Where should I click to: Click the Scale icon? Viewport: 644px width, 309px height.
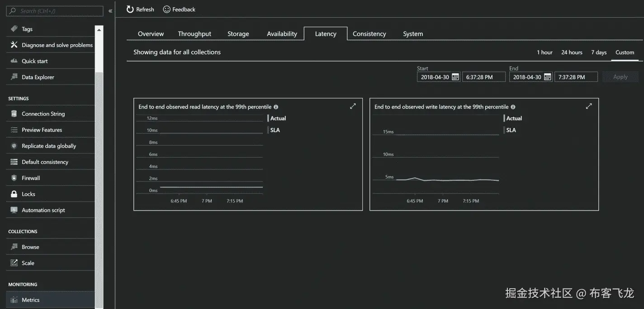coord(14,263)
